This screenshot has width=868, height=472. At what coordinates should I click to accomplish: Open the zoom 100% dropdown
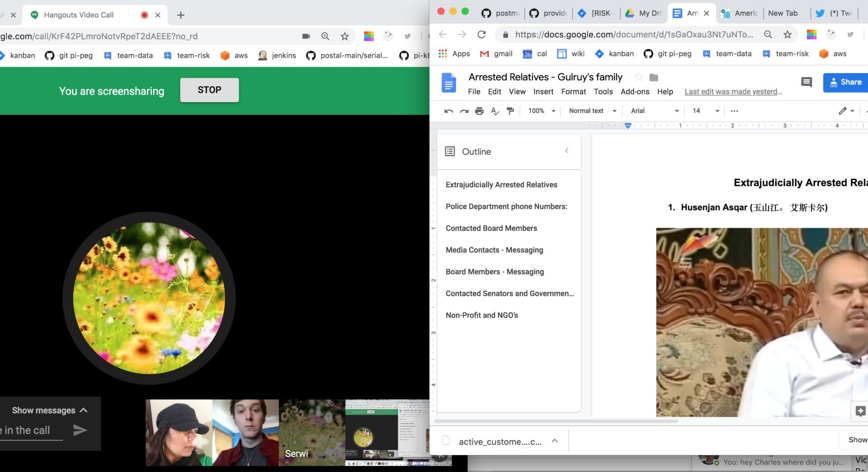542,111
